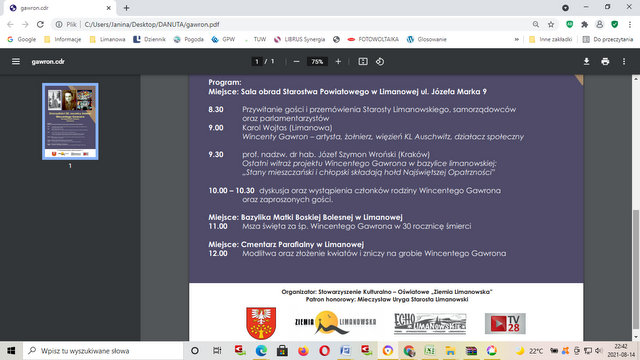Viewport: 640px width, 360px height.
Task: Show hidden bookmarks with double chevron
Action: 516,39
